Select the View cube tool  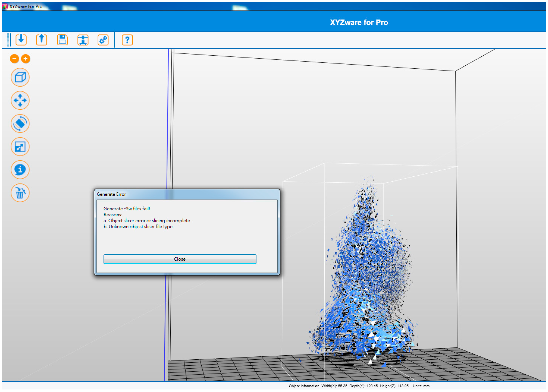coord(20,77)
